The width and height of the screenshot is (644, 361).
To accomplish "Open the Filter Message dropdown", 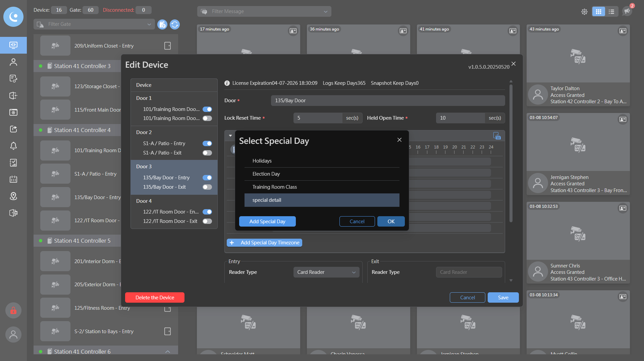I will pos(264,11).
